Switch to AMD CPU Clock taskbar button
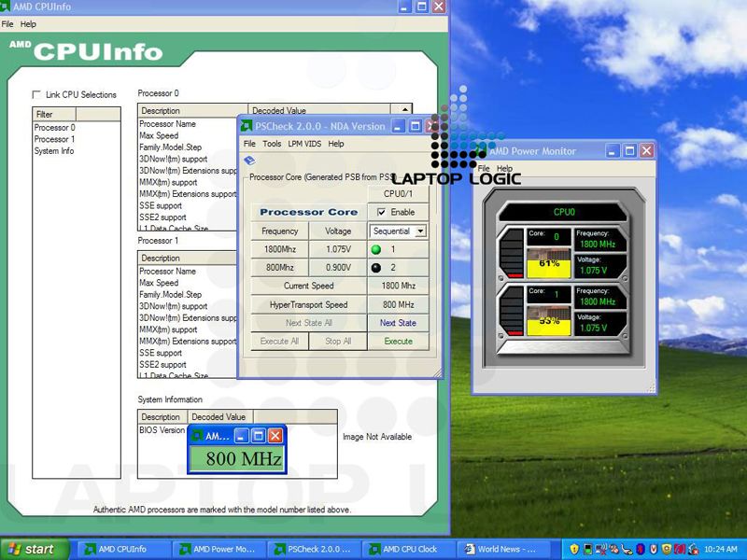The image size is (747, 560). 407,549
